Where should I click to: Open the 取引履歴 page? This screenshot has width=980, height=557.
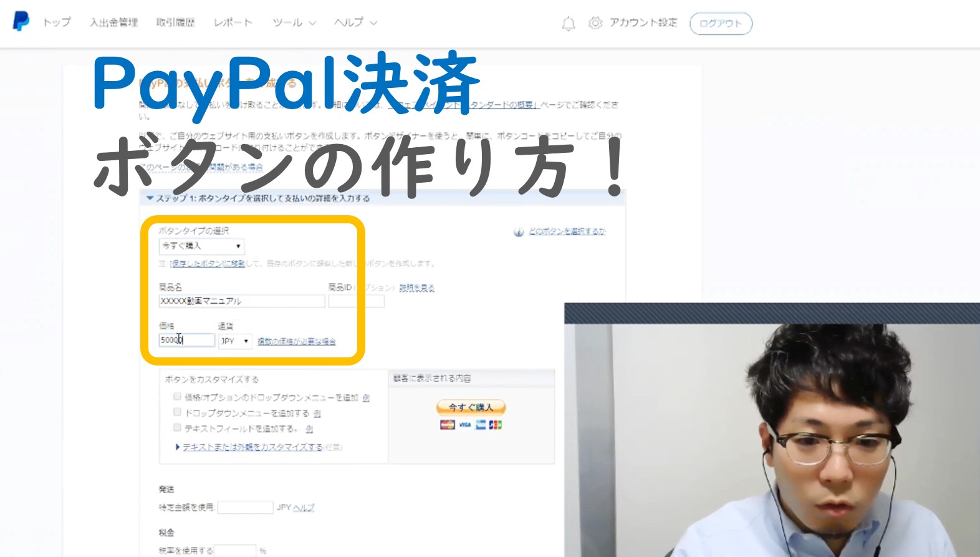[x=175, y=22]
